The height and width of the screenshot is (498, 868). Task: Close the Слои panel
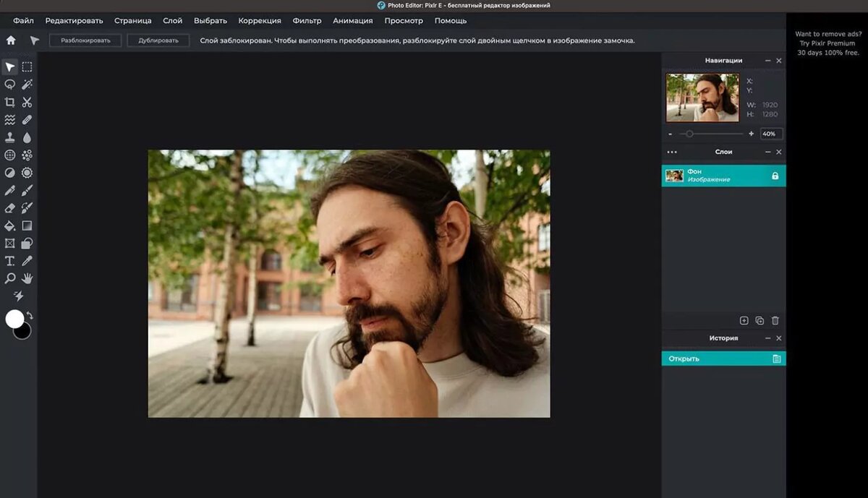coord(779,152)
